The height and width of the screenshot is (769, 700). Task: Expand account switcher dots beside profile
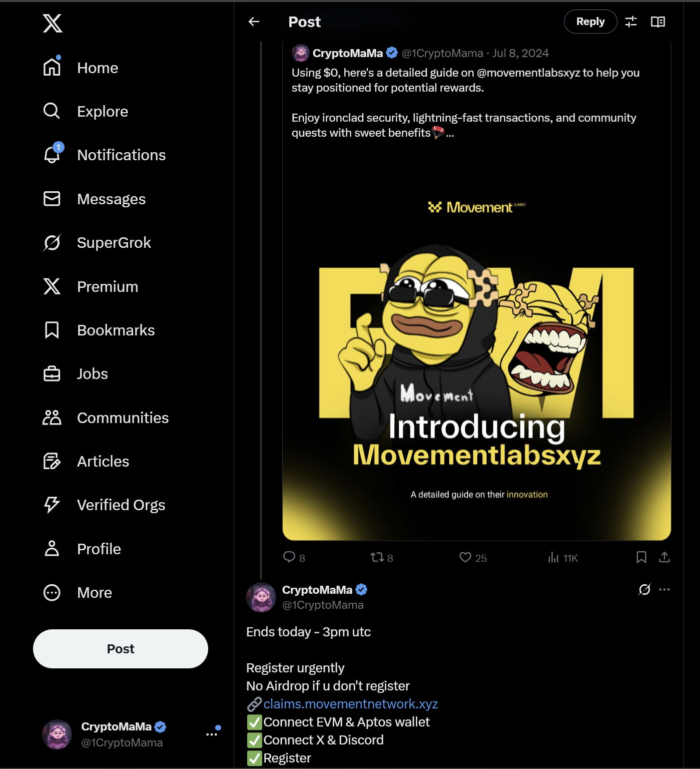212,734
